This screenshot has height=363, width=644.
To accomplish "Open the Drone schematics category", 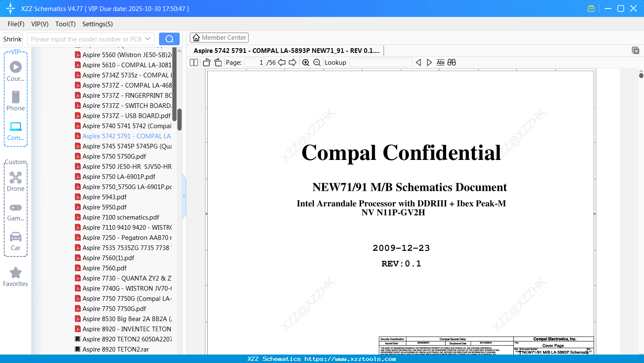I will (x=16, y=181).
